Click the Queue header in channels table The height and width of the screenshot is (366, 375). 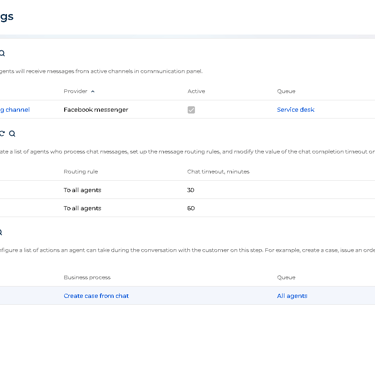pyautogui.click(x=286, y=91)
